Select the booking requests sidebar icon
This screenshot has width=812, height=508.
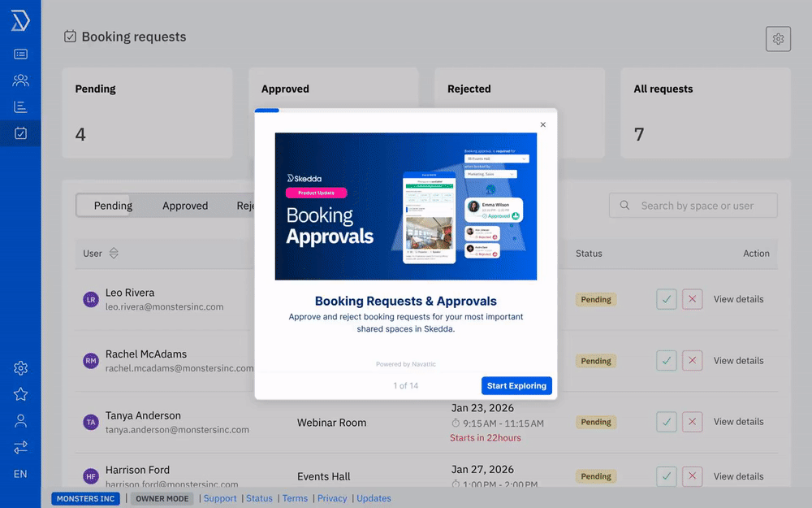20,133
